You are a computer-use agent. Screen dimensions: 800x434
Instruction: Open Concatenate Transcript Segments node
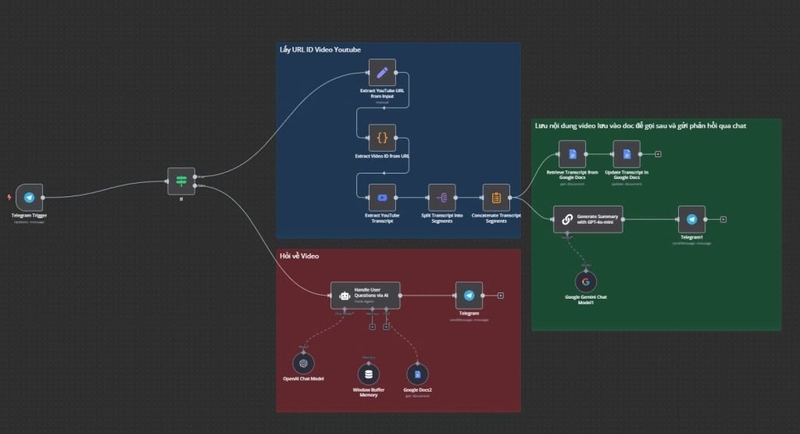[x=496, y=197]
